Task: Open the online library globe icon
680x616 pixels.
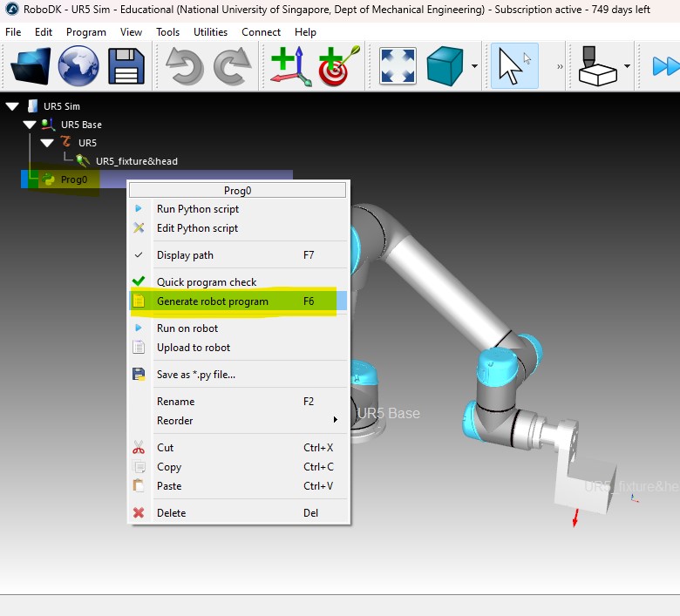Action: 78,66
